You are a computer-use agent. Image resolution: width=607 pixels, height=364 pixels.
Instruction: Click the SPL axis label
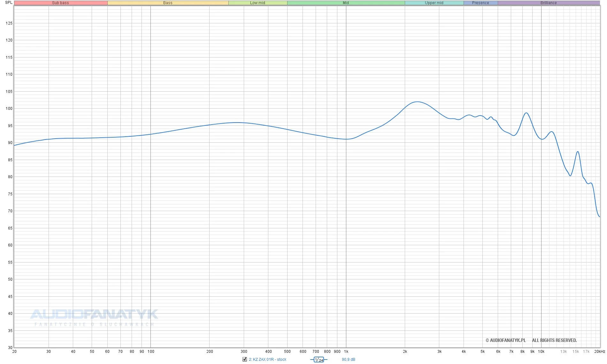tap(9, 3)
